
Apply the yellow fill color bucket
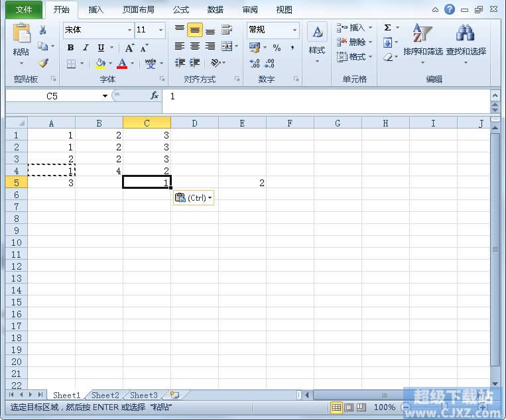[100, 64]
